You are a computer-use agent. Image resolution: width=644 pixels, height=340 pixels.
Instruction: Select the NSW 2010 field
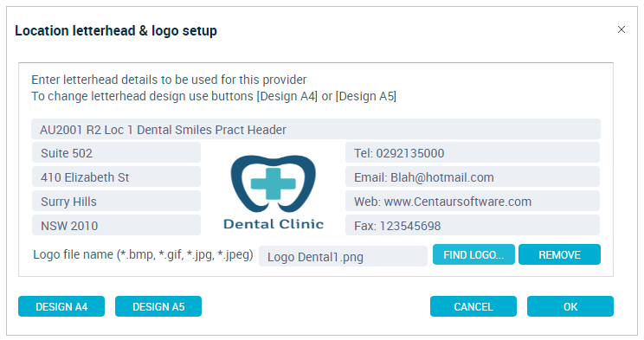[116, 226]
